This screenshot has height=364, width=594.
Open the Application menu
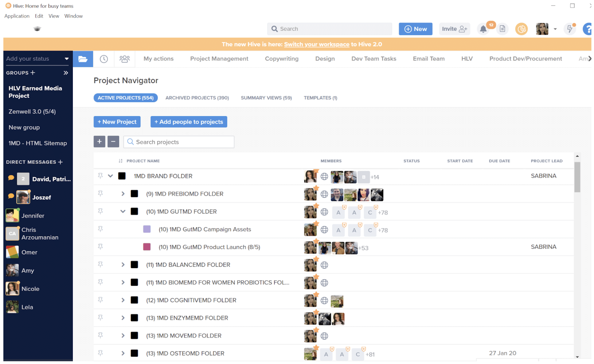tap(17, 16)
